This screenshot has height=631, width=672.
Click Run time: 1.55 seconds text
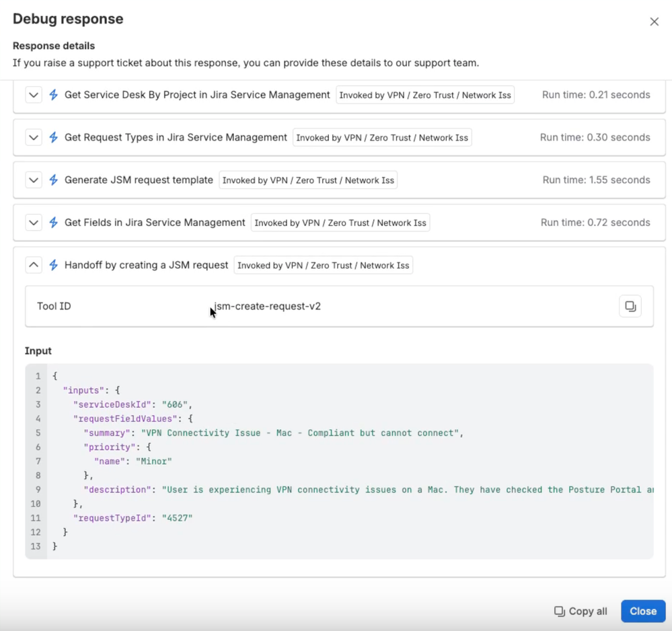[x=596, y=180]
